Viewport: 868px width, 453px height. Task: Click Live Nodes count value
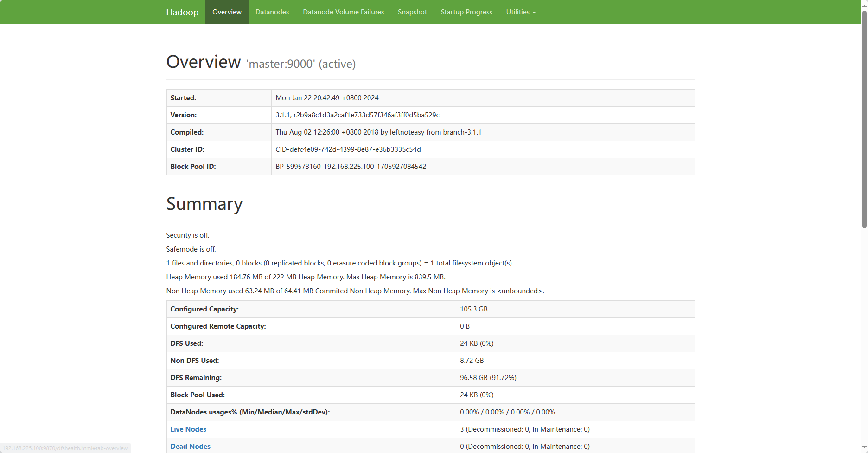[x=525, y=429]
